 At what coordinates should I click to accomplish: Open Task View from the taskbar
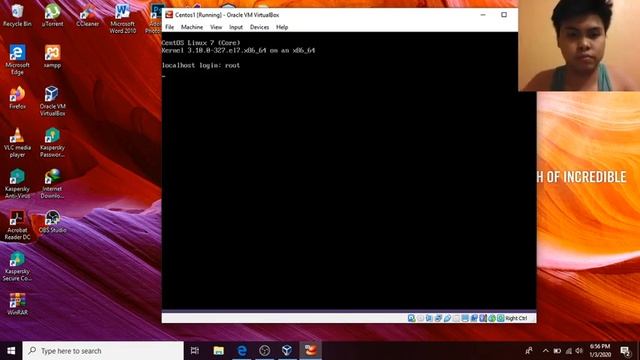[195, 351]
